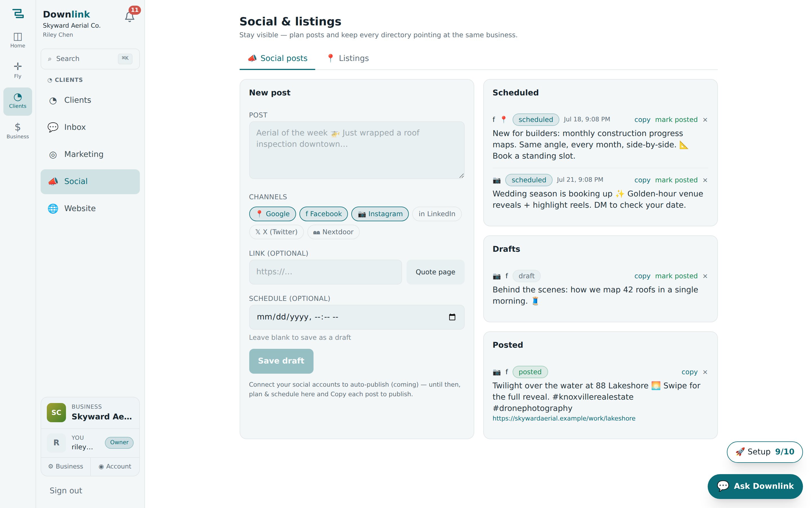The image size is (812, 508).
Task: Copy the Twilight over the water post
Action: coord(690,372)
